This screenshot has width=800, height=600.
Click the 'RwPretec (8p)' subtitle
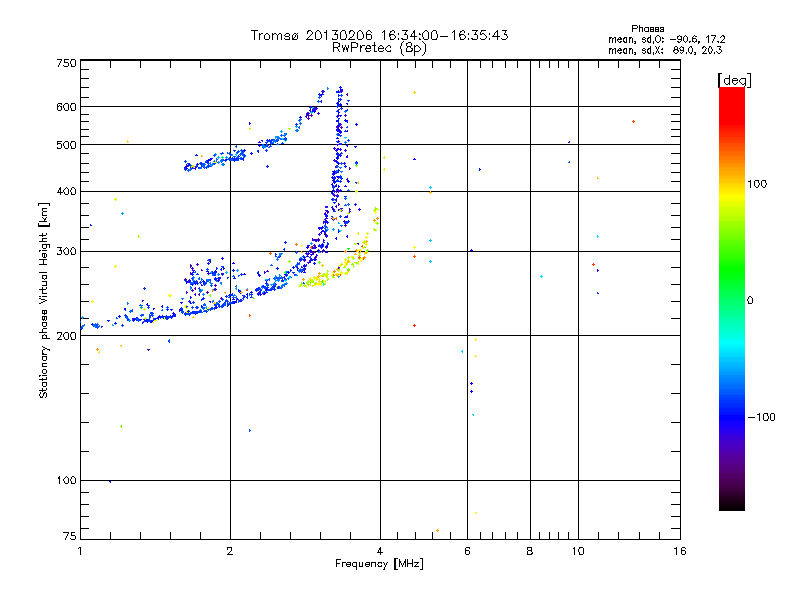point(379,48)
